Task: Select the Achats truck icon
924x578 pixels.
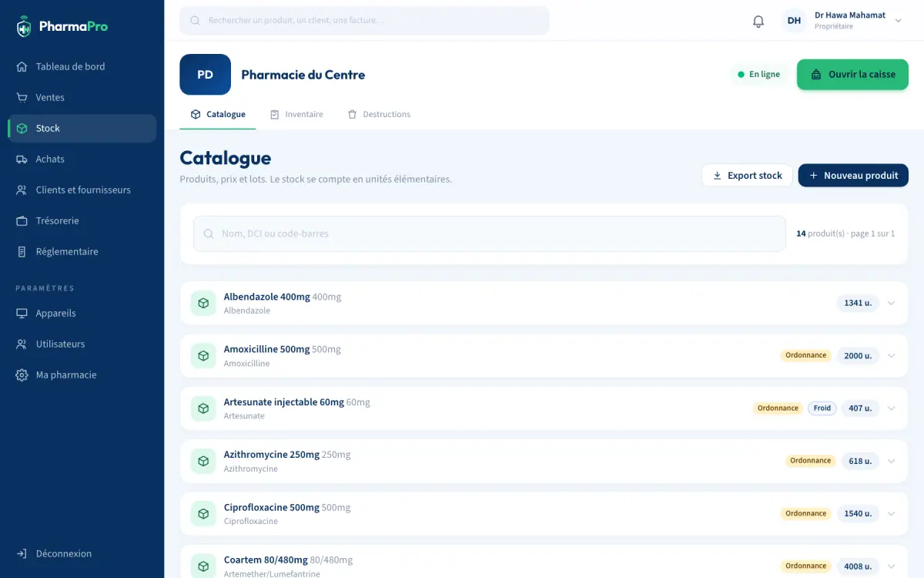Action: pyautogui.click(x=22, y=159)
